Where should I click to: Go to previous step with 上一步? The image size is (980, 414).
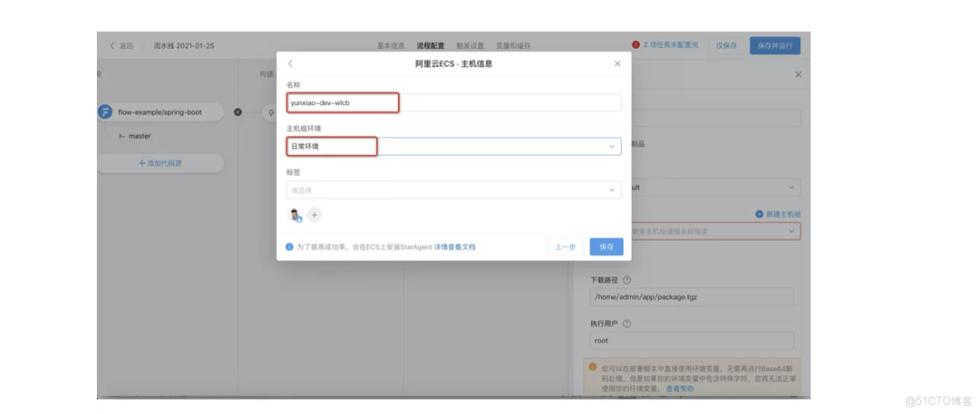click(x=565, y=247)
